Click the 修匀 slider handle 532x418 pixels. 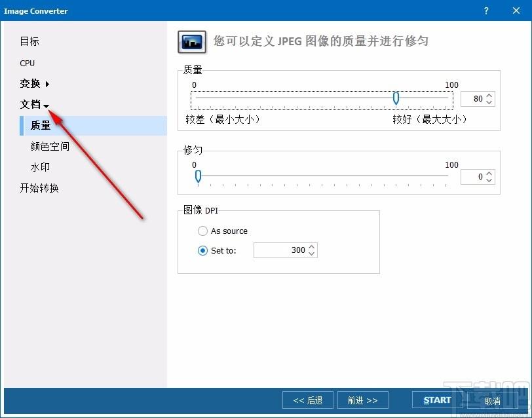198,177
